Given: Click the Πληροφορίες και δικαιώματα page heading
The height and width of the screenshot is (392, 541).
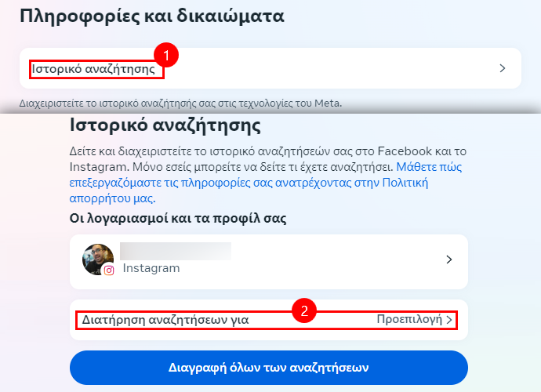Looking at the screenshot, I should tap(152, 16).
